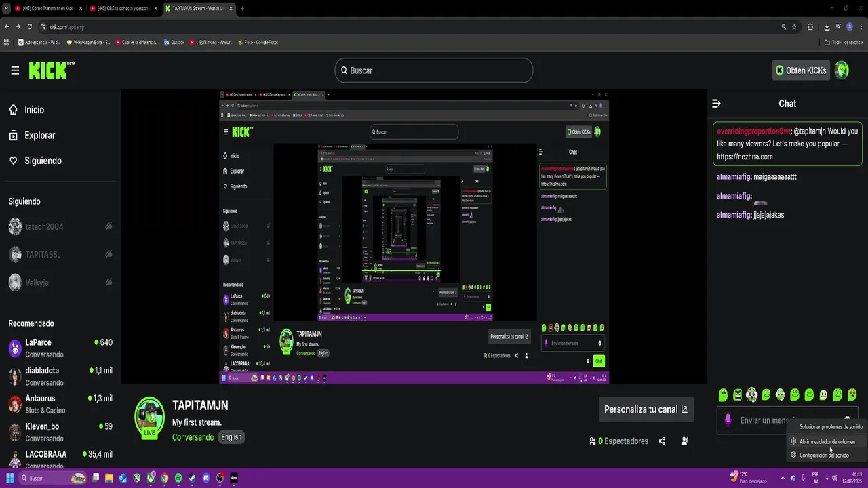Open the Outlook bookmark
Screen dimensions: 868x488
174,42
